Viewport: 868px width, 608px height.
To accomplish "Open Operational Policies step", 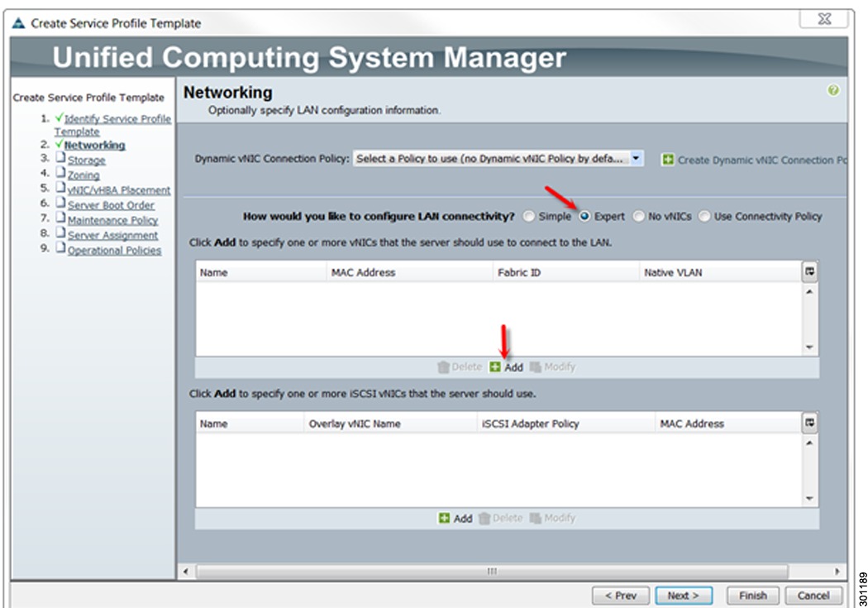I will coord(115,251).
